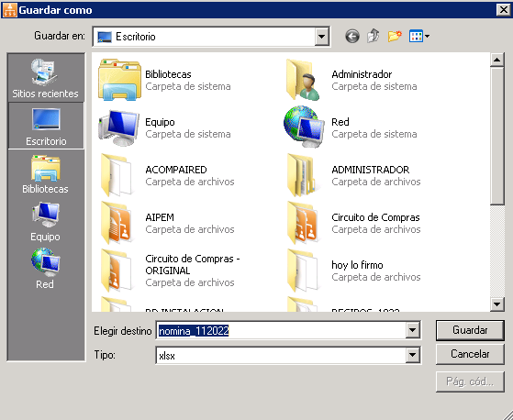Select Escritorio in the places bar
Image resolution: width=513 pixels, height=420 pixels.
pos(46,126)
